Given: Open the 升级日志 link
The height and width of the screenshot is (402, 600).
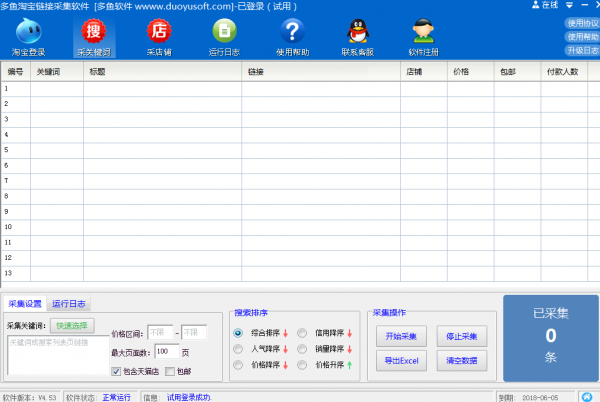Looking at the screenshot, I should (x=582, y=50).
